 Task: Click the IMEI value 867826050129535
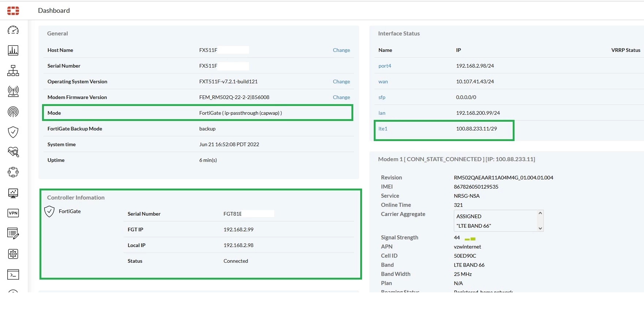pyautogui.click(x=476, y=187)
